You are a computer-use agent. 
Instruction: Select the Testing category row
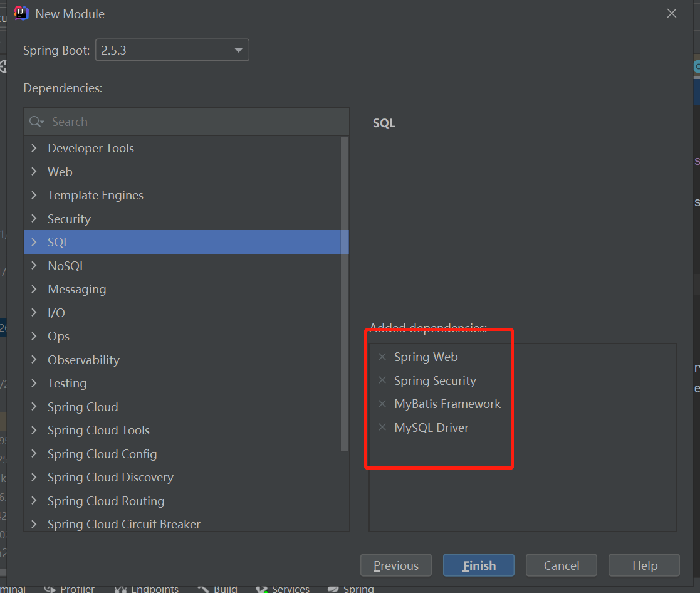click(182, 383)
